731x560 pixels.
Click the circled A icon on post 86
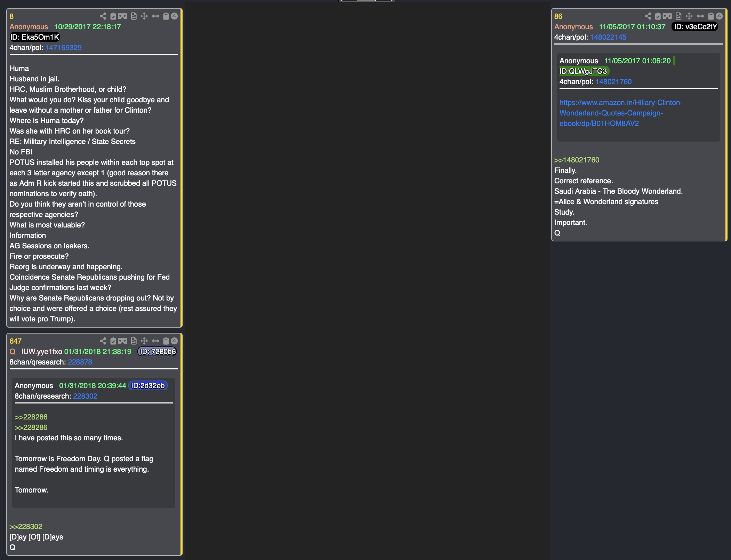(719, 16)
